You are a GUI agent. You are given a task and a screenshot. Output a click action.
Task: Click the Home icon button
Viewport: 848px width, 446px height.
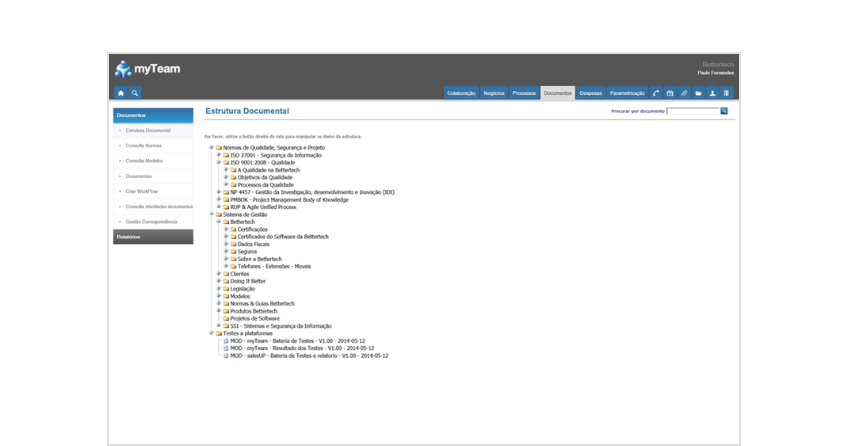tap(121, 93)
